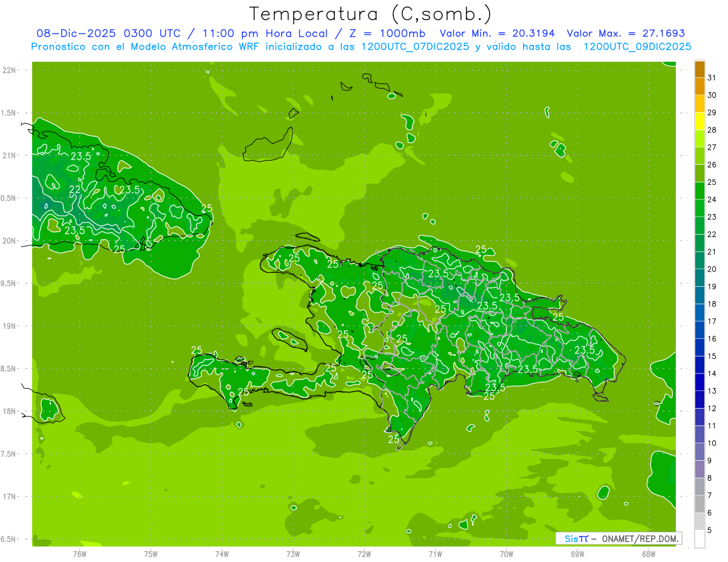
Task: Select the orange legend swatch between 29 and 30
Action: pyautogui.click(x=699, y=104)
